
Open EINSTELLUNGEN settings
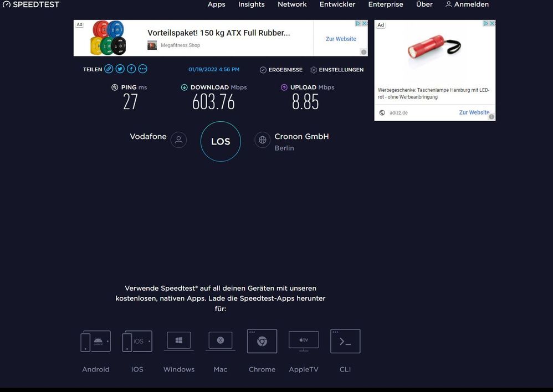[x=337, y=70]
